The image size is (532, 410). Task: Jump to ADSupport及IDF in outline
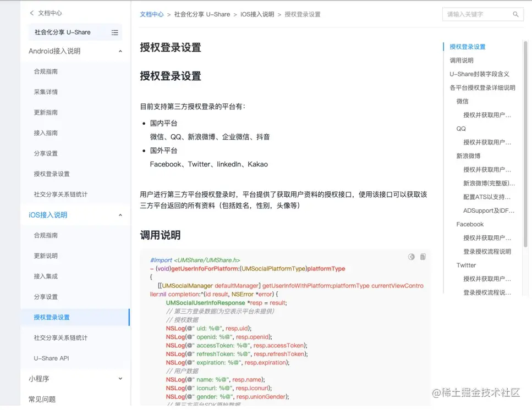pyautogui.click(x=489, y=210)
